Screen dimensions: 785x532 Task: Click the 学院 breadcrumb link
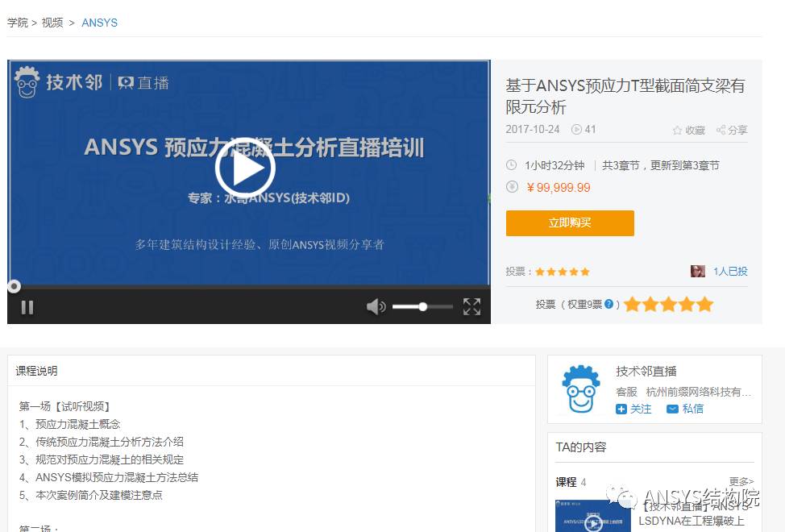click(x=18, y=23)
